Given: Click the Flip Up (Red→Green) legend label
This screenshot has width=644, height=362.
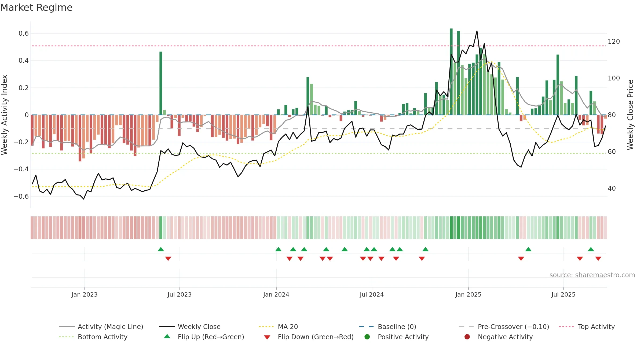Looking at the screenshot, I should 211,337.
